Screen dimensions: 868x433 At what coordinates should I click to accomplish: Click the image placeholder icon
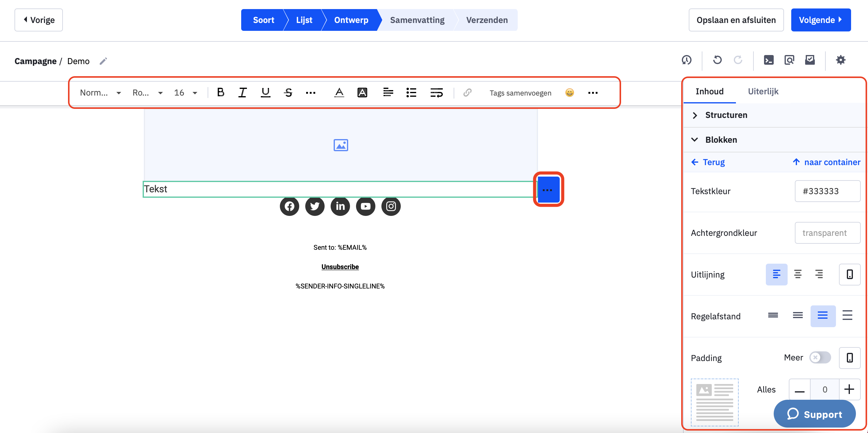coord(341,145)
